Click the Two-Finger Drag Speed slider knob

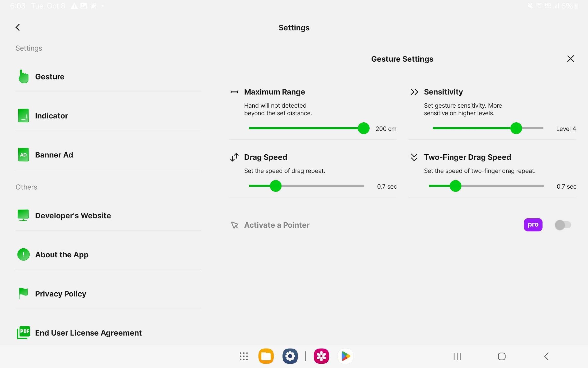pos(455,186)
